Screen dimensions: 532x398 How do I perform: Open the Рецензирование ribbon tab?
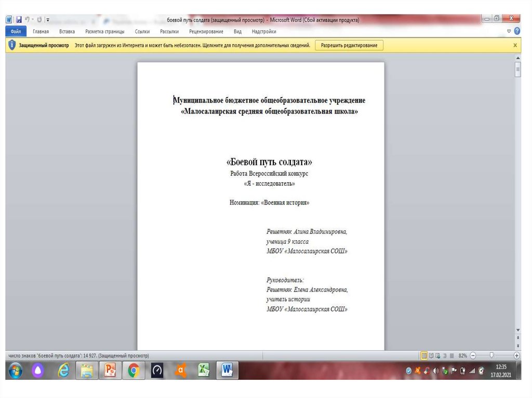(x=206, y=32)
